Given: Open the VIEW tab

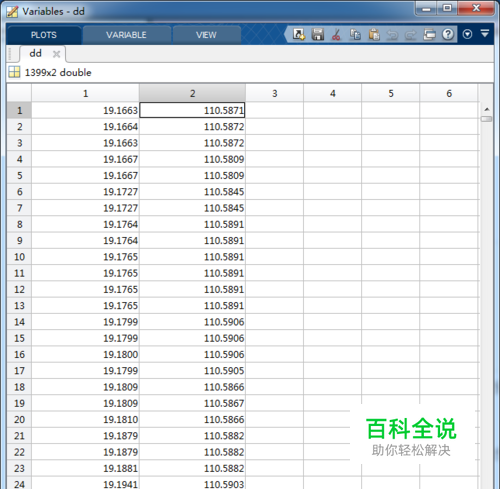Looking at the screenshot, I should tap(206, 35).
